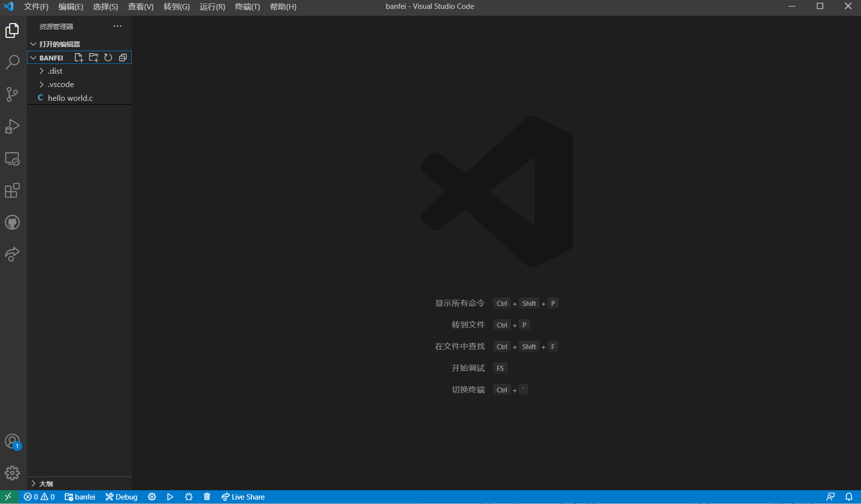Start Live Share from the status bar
861x504 pixels.
(x=243, y=497)
